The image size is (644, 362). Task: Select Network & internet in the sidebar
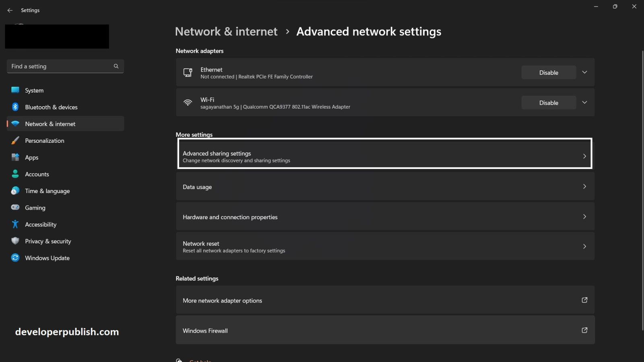pos(50,123)
